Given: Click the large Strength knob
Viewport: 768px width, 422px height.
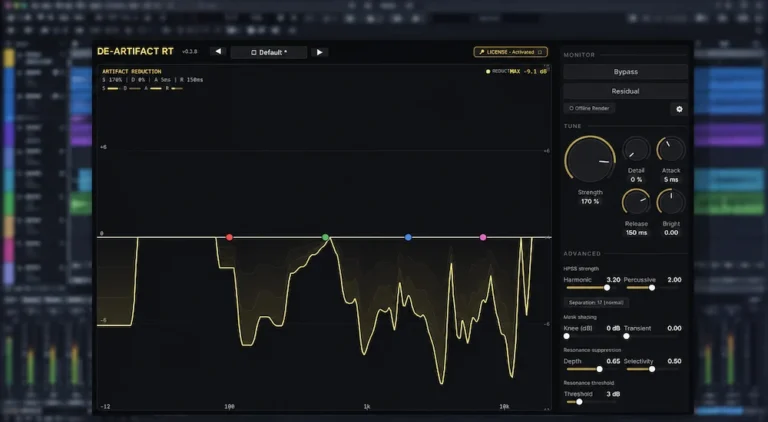Looking at the screenshot, I should [590, 160].
